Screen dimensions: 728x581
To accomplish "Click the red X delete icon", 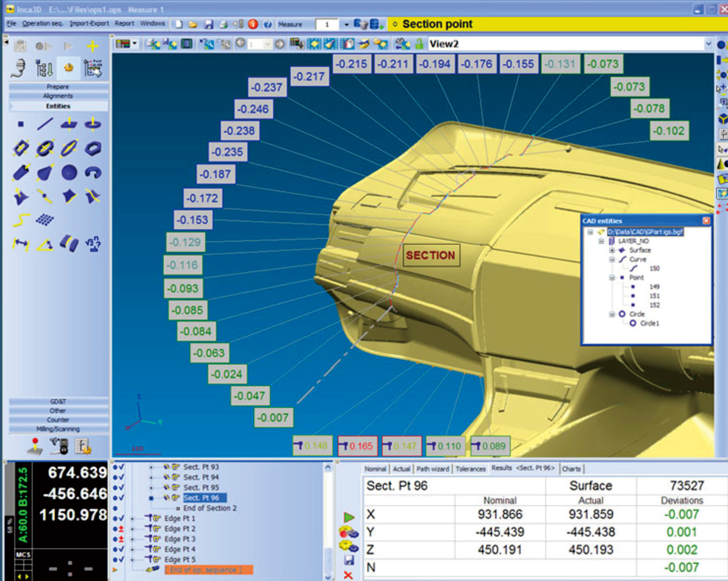I will (348, 575).
